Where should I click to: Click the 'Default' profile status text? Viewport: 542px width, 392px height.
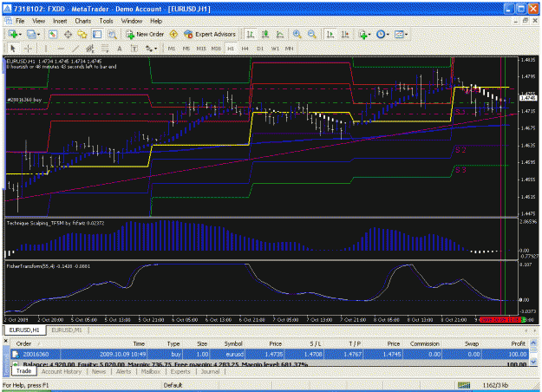173,385
